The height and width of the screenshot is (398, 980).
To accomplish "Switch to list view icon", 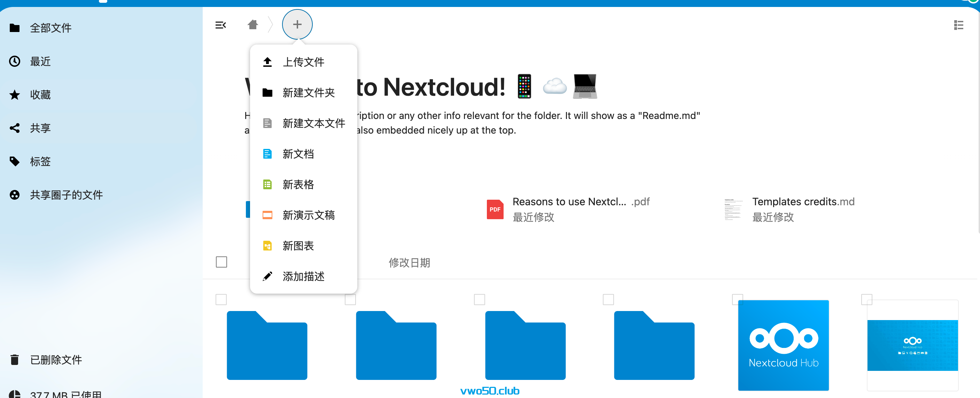I will (x=958, y=25).
